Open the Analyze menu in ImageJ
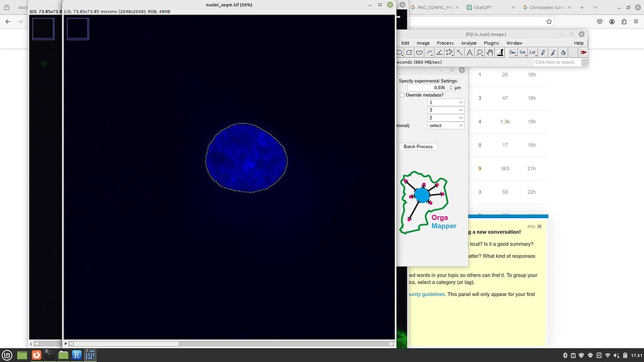 469,43
